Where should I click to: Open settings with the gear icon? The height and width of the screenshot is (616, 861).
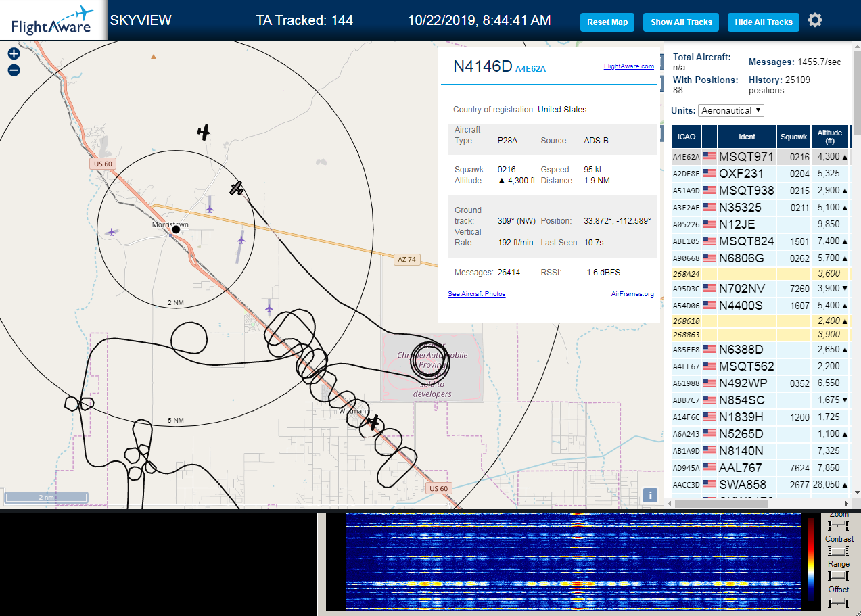click(815, 20)
